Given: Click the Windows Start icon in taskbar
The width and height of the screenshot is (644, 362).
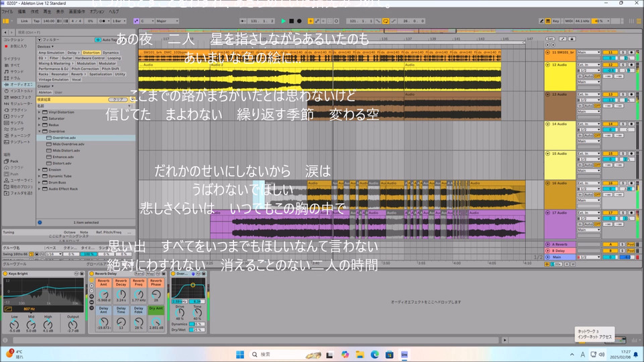Looking at the screenshot, I should point(239,353).
